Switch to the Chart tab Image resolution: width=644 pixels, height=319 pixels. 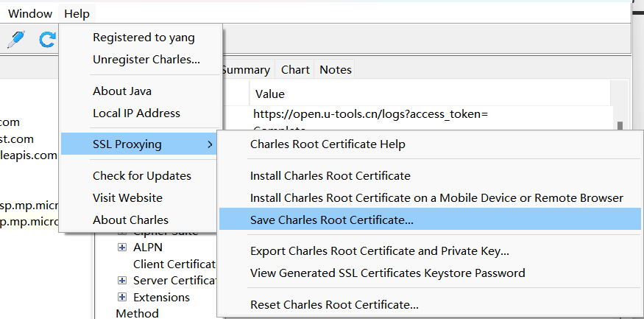click(x=295, y=70)
